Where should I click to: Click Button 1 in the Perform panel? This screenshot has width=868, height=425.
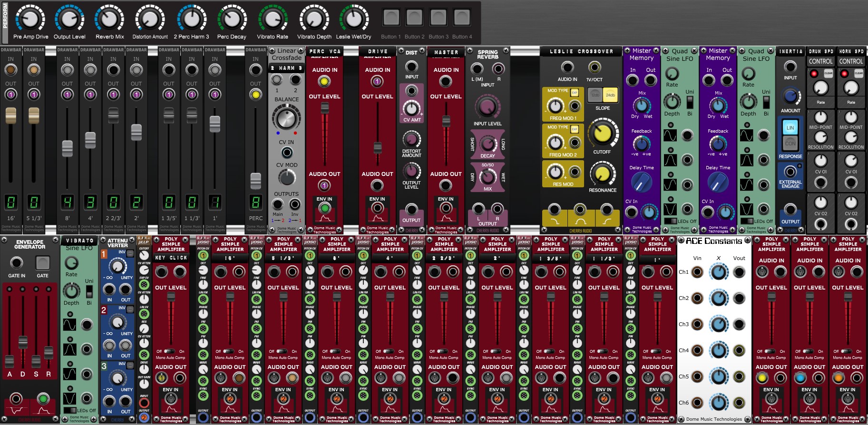coord(391,19)
